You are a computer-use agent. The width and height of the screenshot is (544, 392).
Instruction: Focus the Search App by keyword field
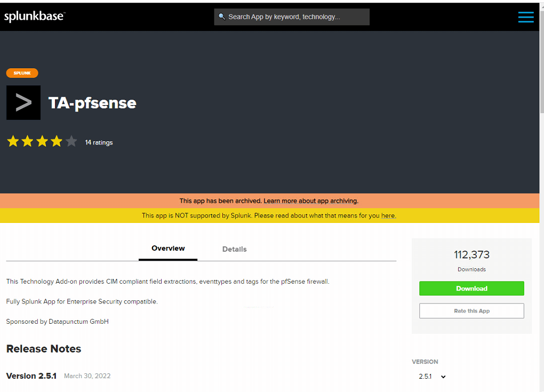pyautogui.click(x=291, y=17)
